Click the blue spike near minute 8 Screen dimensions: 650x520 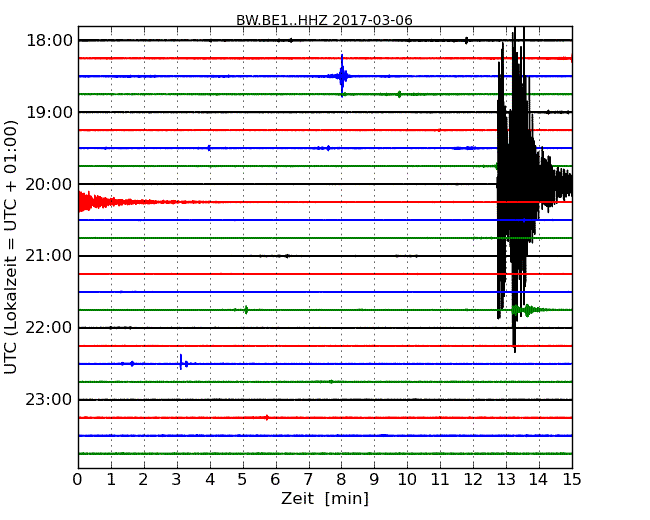[x=342, y=76]
